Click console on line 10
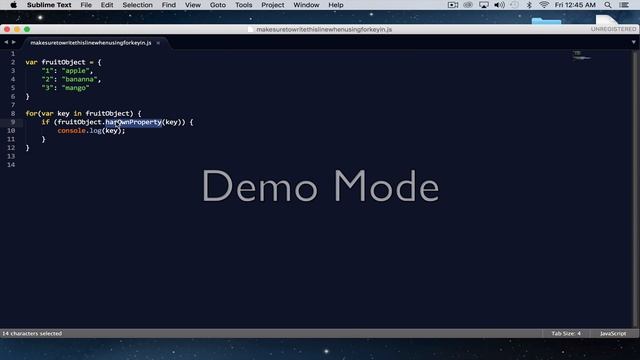This screenshot has height=360, width=640. (x=71, y=131)
